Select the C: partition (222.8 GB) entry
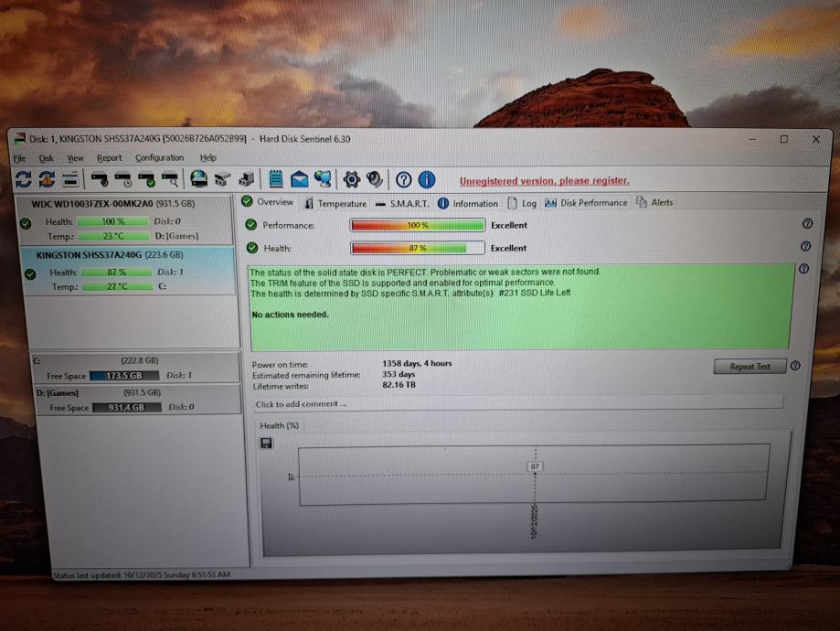Image resolution: width=840 pixels, height=631 pixels. click(137, 368)
